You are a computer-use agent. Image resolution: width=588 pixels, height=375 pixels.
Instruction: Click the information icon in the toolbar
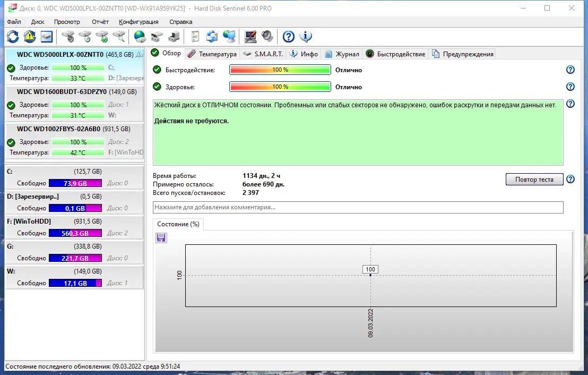point(306,36)
